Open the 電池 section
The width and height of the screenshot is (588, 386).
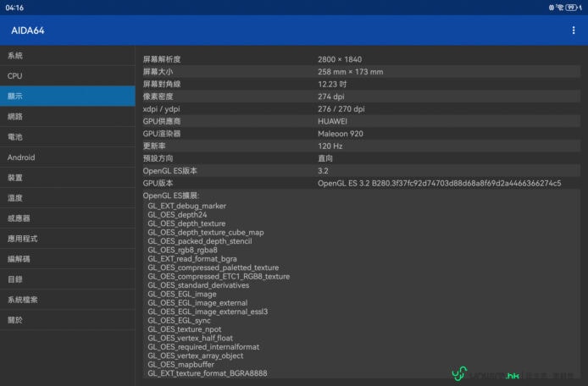(68, 137)
